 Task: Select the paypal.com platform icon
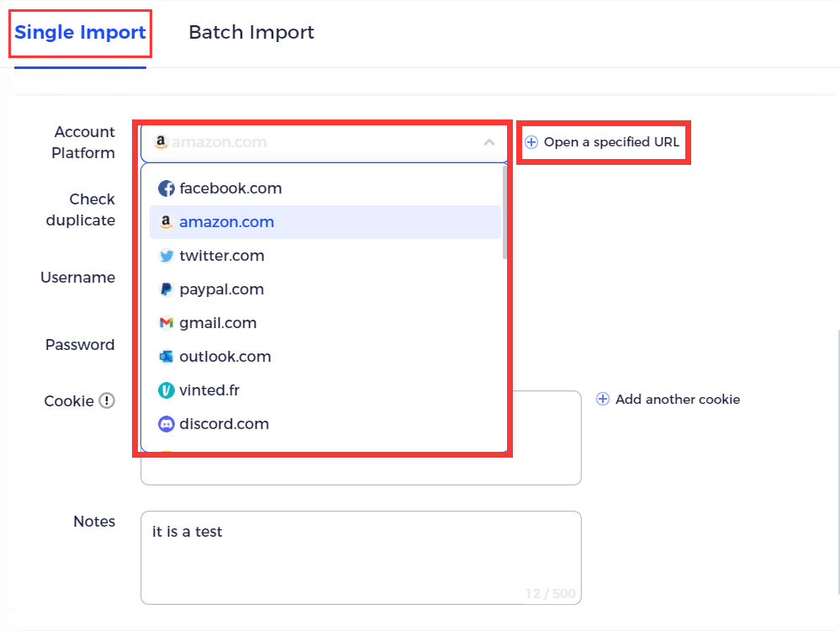[166, 289]
